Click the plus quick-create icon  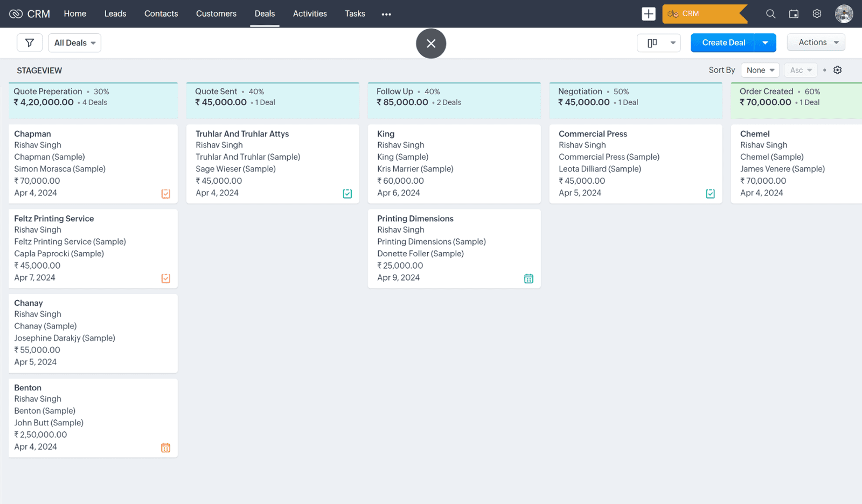pyautogui.click(x=649, y=14)
